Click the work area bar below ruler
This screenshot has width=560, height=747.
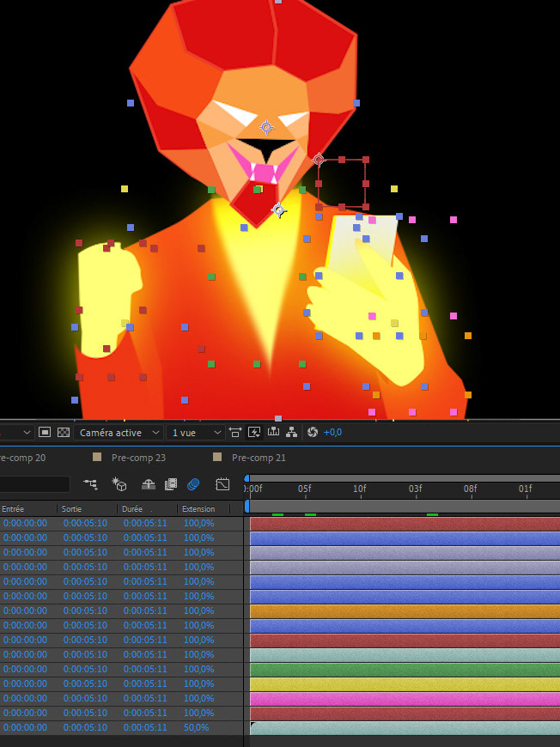coord(405,506)
